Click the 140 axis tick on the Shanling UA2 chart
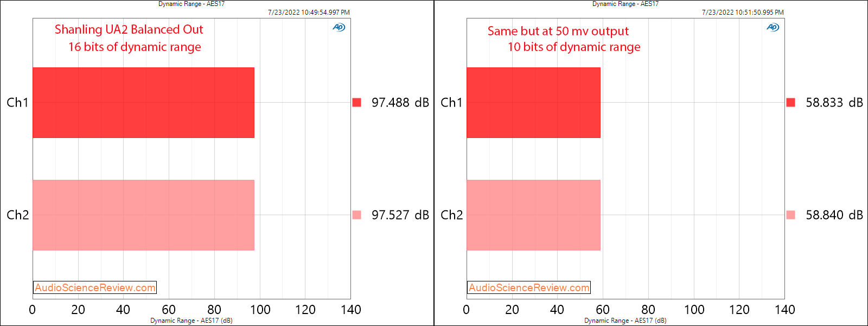This screenshot has width=868, height=326. click(x=351, y=310)
